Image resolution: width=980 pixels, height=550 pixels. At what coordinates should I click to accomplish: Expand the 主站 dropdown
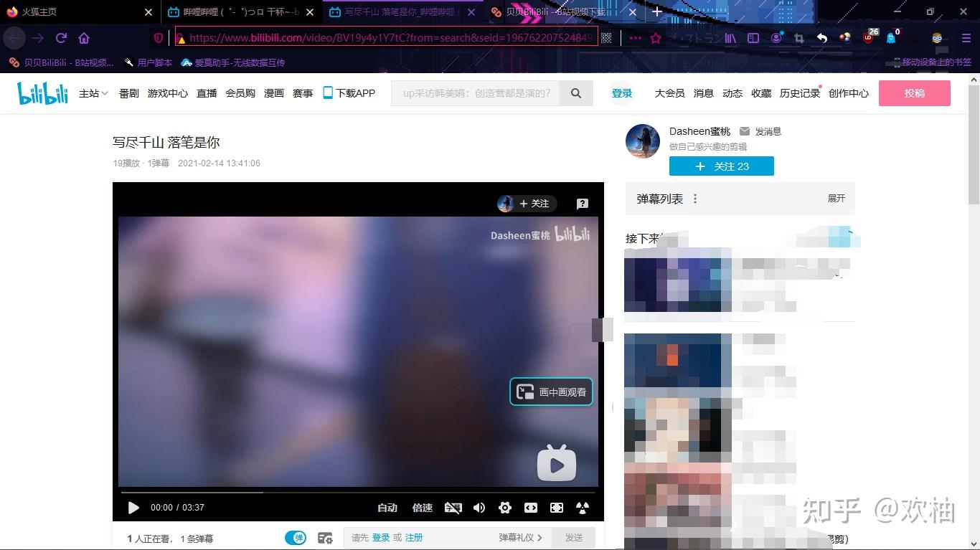(93, 93)
